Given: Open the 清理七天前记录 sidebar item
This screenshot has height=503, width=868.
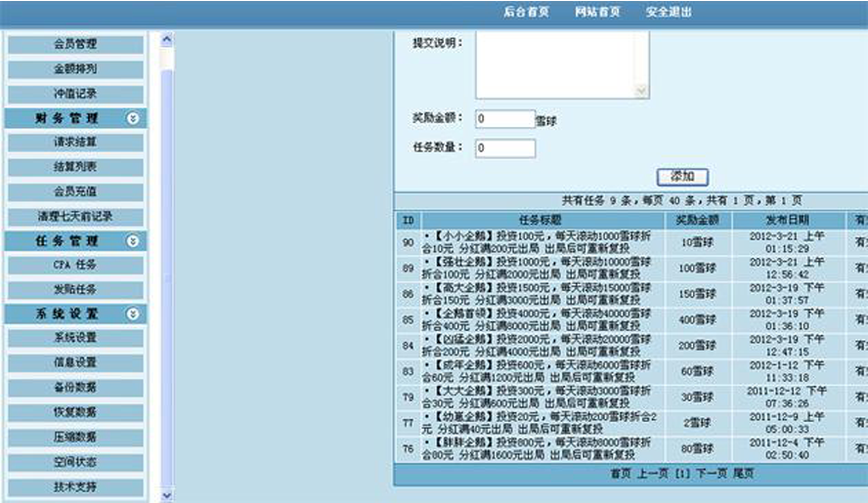Looking at the screenshot, I should tap(75, 217).
